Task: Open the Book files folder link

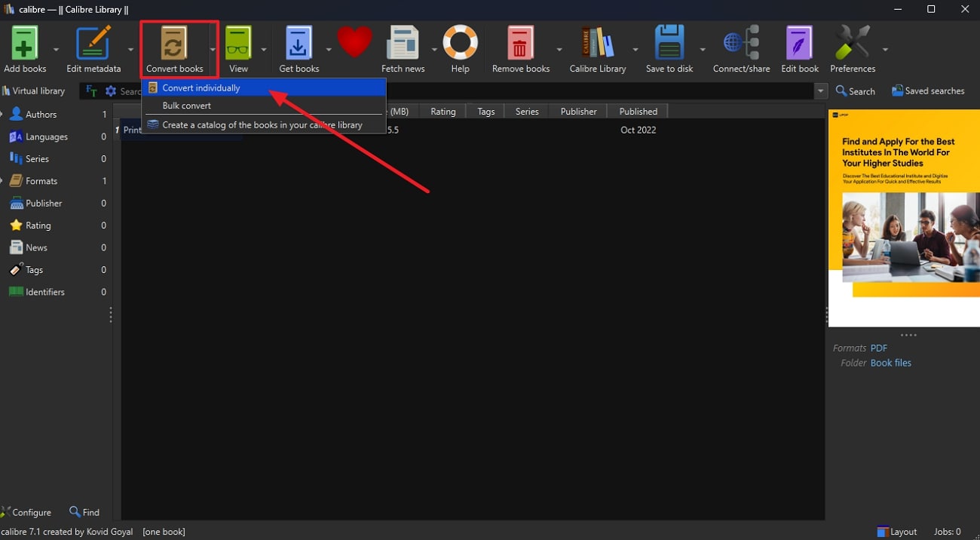Action: pos(891,363)
